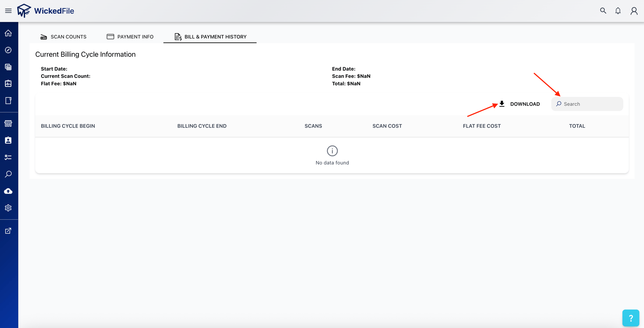Open the table-grid icon in sidebar
This screenshot has width=644, height=328.
coord(8,67)
